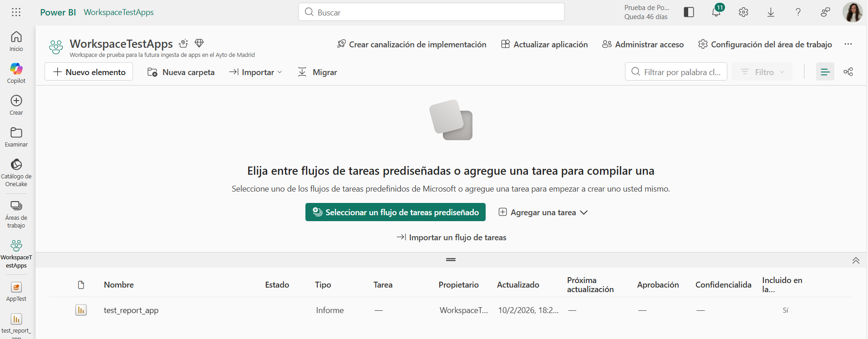The image size is (868, 339).
Task: Open the help question mark icon
Action: (798, 12)
